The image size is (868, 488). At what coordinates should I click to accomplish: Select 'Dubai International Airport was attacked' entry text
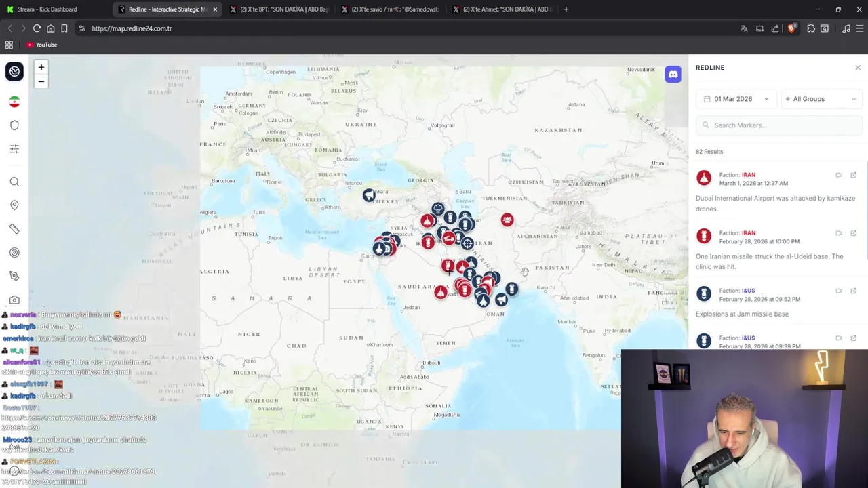[x=775, y=204]
